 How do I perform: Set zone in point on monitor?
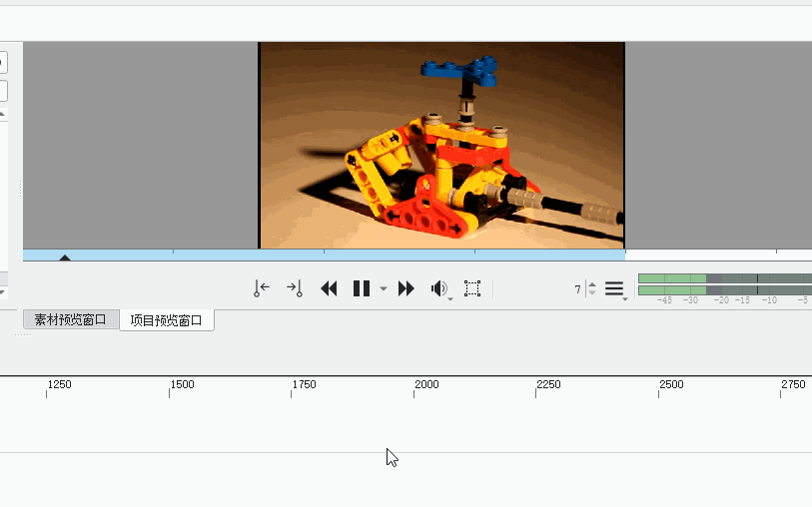click(x=262, y=288)
